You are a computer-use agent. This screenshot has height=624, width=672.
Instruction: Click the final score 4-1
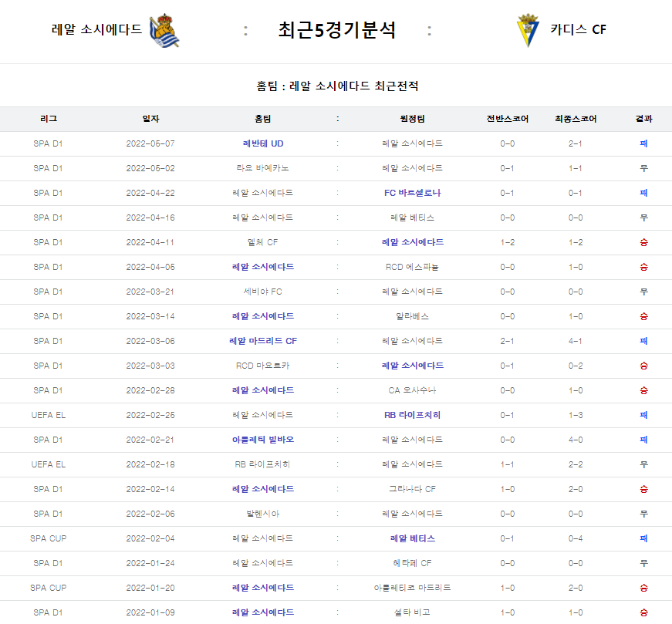click(576, 341)
